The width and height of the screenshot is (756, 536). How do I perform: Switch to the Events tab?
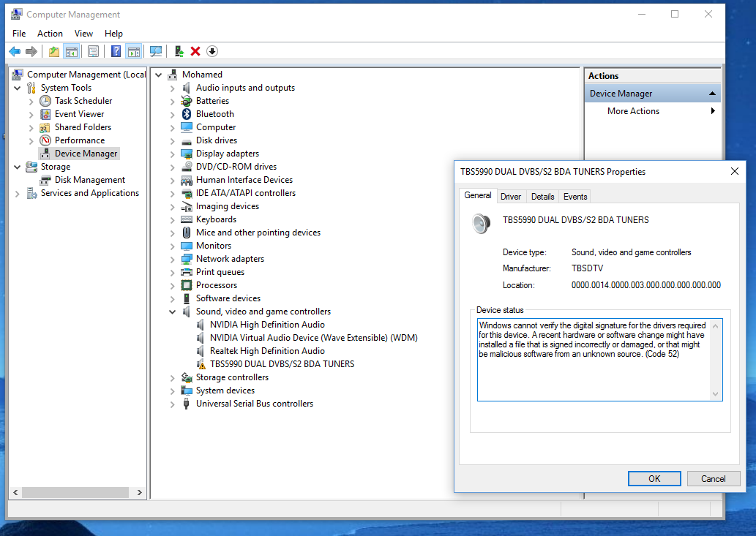(x=575, y=197)
